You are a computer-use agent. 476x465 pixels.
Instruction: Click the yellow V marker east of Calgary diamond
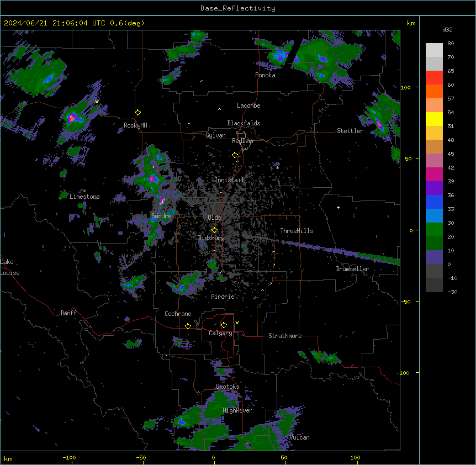pyautogui.click(x=237, y=323)
